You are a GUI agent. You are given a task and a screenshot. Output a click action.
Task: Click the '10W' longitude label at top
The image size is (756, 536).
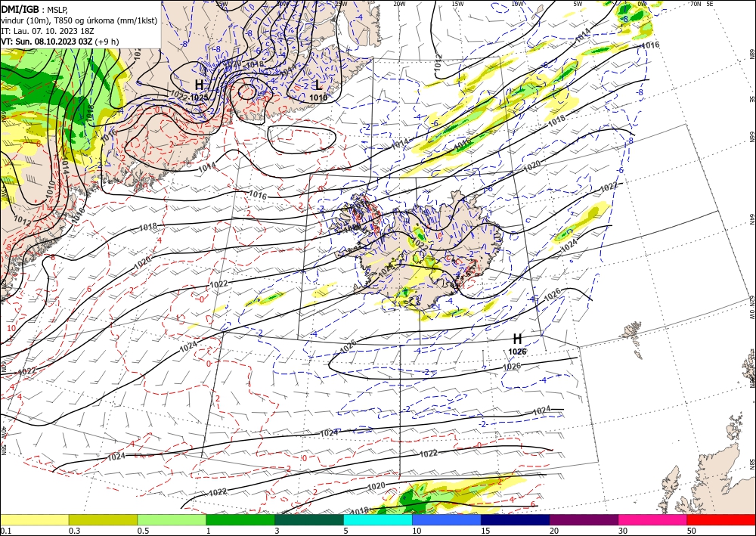click(x=517, y=4)
